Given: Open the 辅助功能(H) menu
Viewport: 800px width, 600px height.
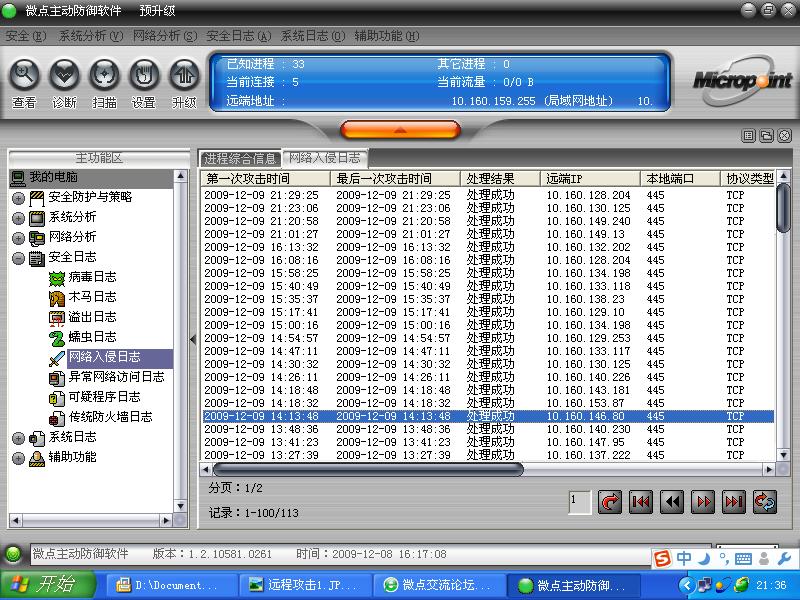Looking at the screenshot, I should [387, 36].
